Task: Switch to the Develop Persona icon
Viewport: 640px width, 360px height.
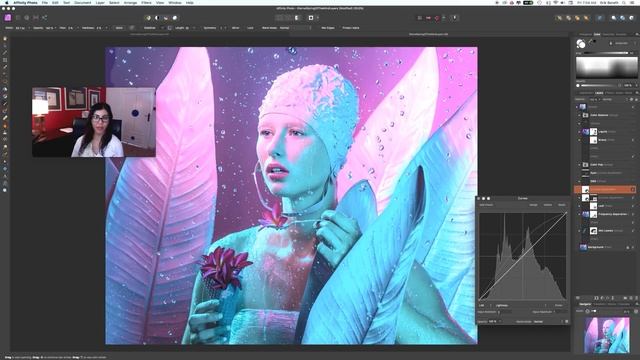Action: 27,18
